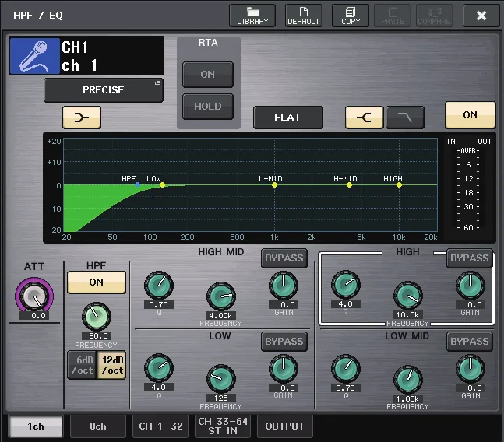
Task: Select the HIGH band gain knob
Action: tap(471, 286)
